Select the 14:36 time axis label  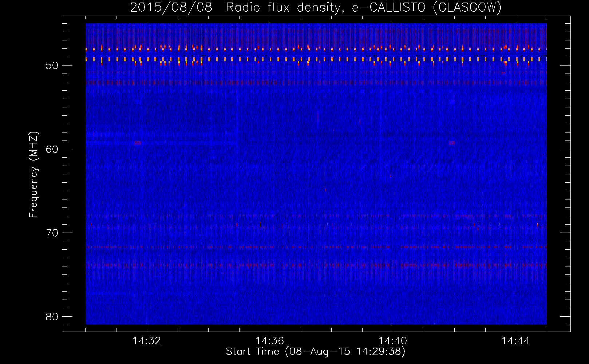coord(270,341)
